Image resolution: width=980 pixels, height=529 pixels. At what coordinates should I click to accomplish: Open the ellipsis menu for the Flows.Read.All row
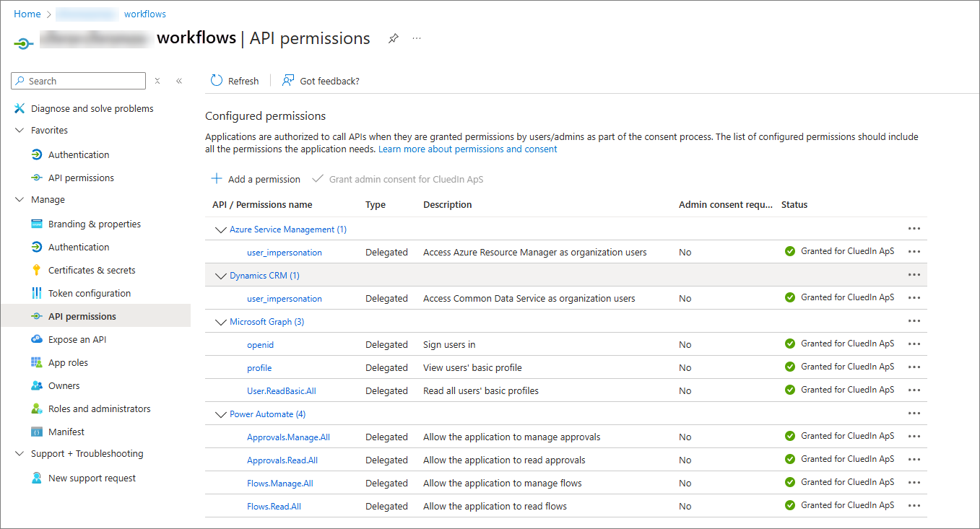tap(914, 506)
